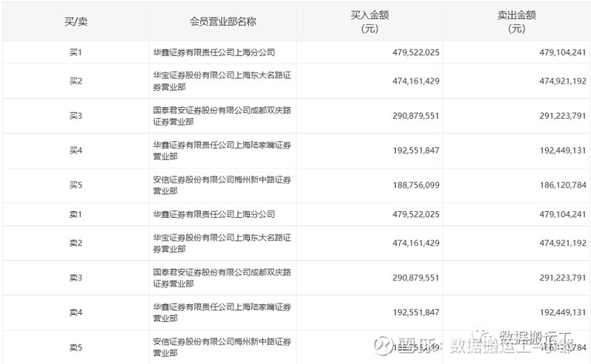Select the 卖4 row label
This screenshot has width=591, height=364.
pos(76,312)
